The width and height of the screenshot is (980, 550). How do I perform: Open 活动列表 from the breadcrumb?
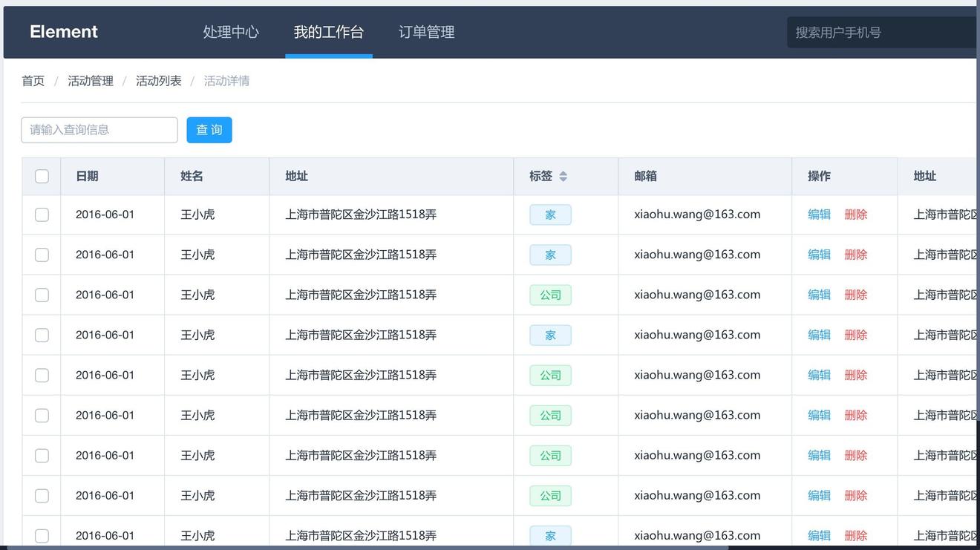coord(158,80)
